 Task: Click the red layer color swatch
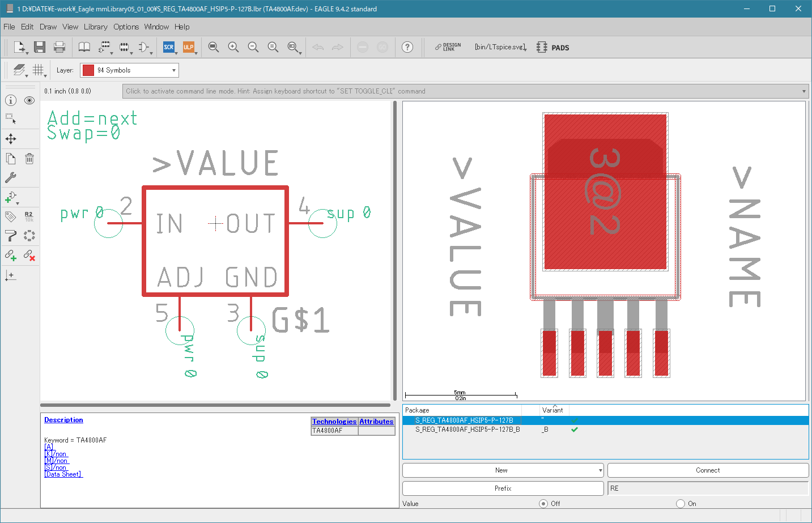coord(88,70)
